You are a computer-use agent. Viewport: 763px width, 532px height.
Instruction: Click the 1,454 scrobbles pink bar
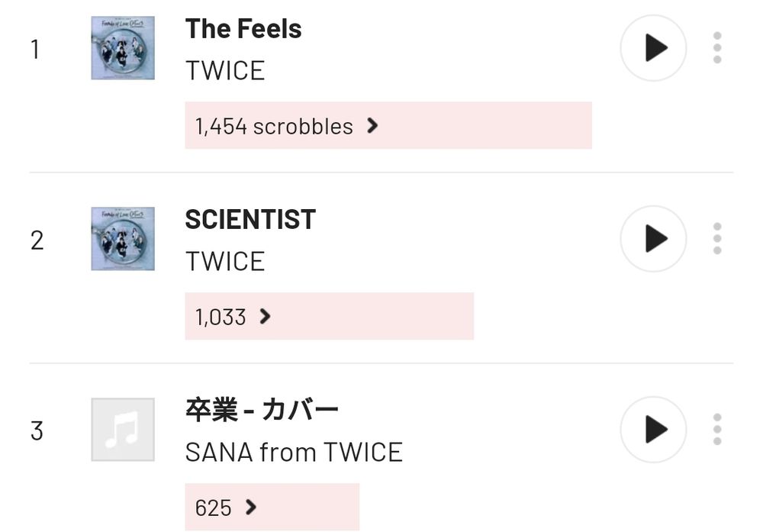(473, 126)
